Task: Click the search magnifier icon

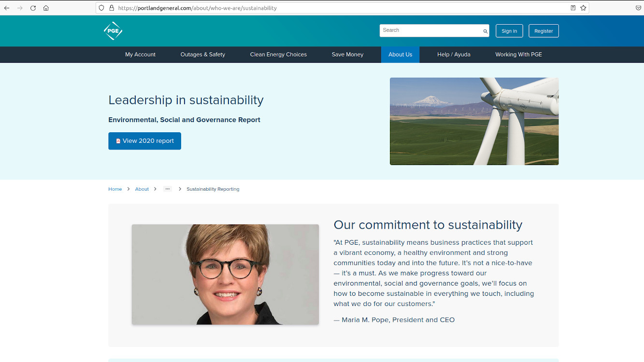Action: click(x=485, y=31)
